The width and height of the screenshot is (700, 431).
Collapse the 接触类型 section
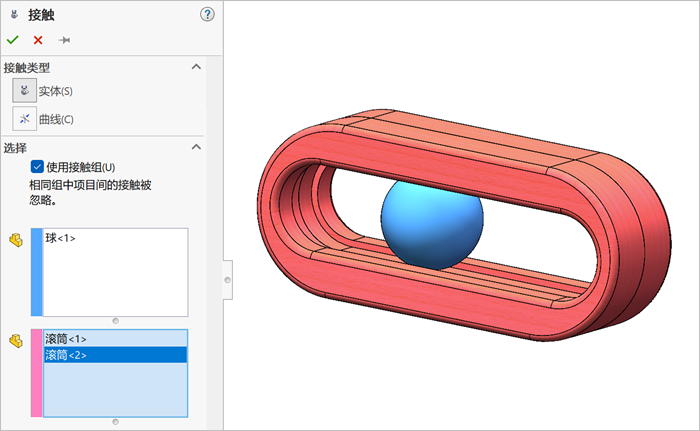pos(196,67)
